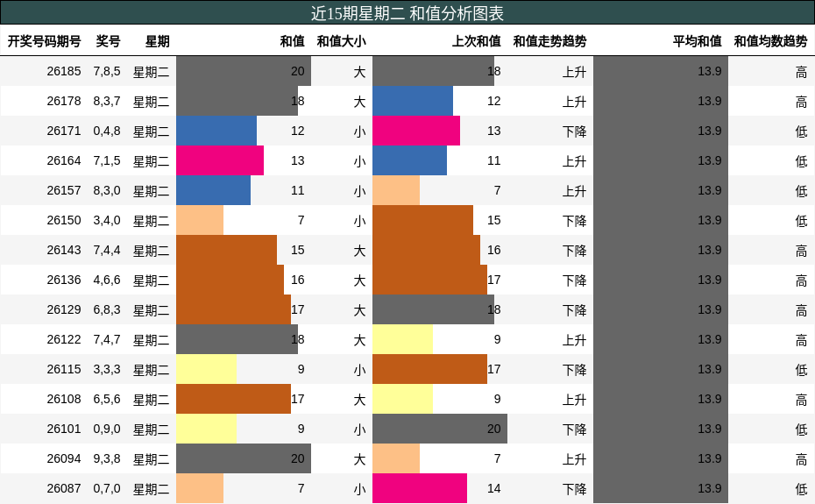Click 和值均数趋势 cell 低 in row 26087
The height and width of the screenshot is (504, 815).
tap(802, 489)
